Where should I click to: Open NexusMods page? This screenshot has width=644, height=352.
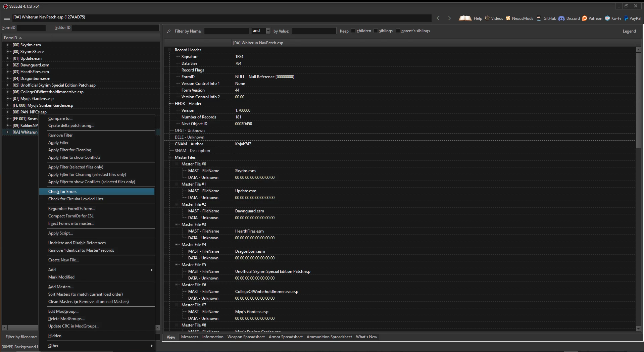[x=519, y=18]
